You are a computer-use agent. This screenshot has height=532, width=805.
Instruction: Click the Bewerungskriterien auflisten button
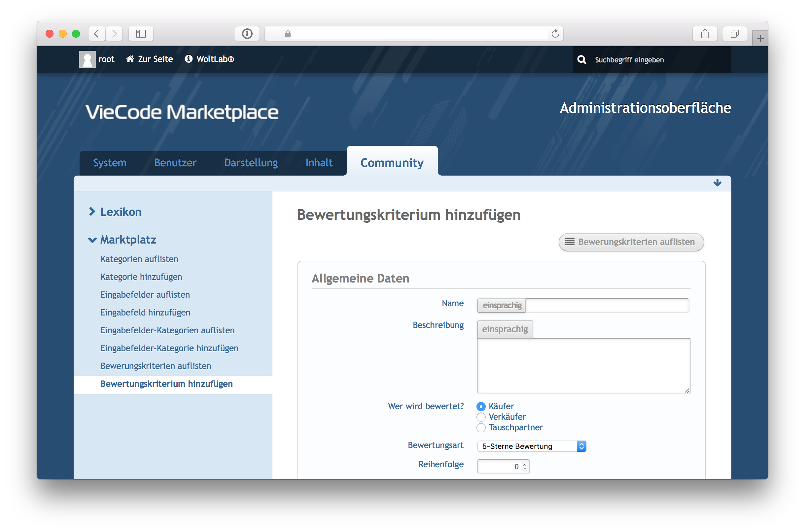631,242
